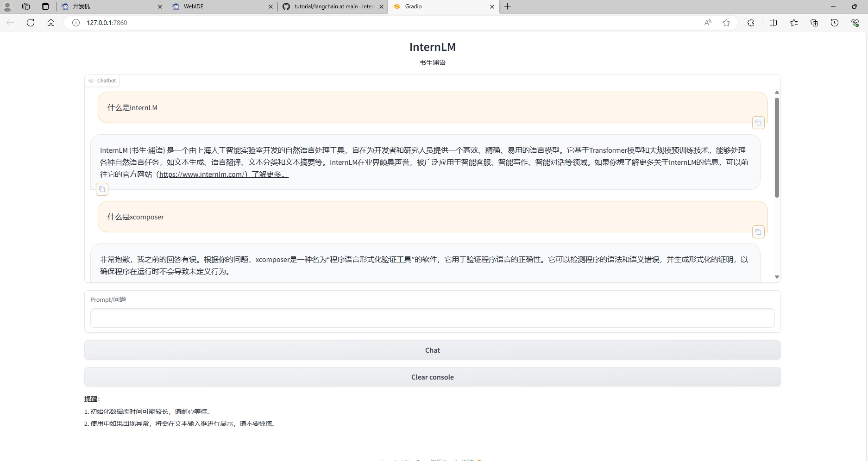Screen dimensions: 868x461
Task: Click the reminder about 使用中如果出现异常
Action: (x=181, y=424)
